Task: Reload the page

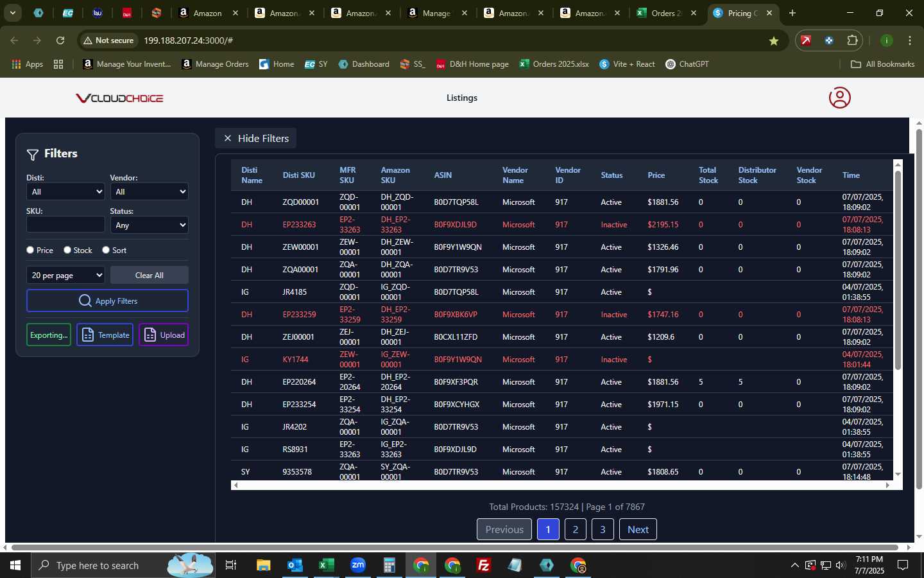Action: 60,40
